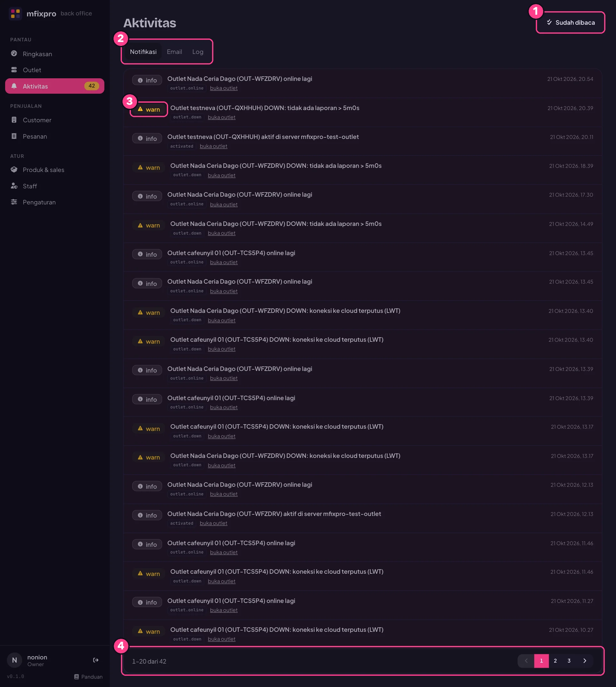Select current pagination page 1
This screenshot has height=687, width=616.
click(x=541, y=661)
